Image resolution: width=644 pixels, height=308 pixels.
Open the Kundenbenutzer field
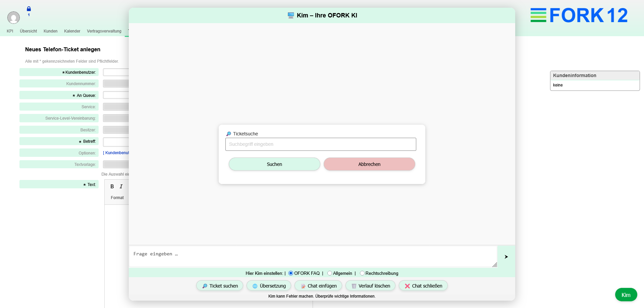[116, 72]
